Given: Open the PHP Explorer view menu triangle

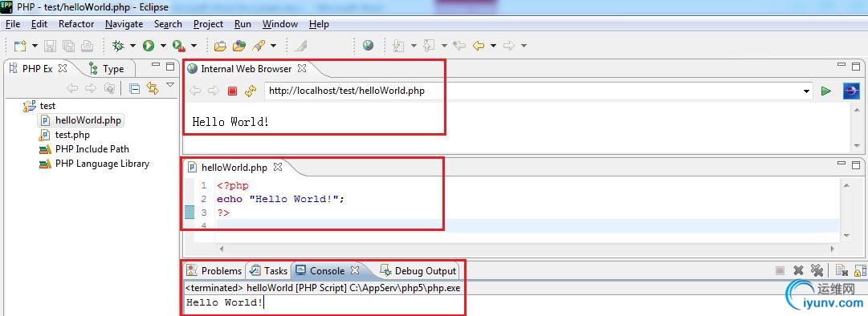Looking at the screenshot, I should coord(170,85).
